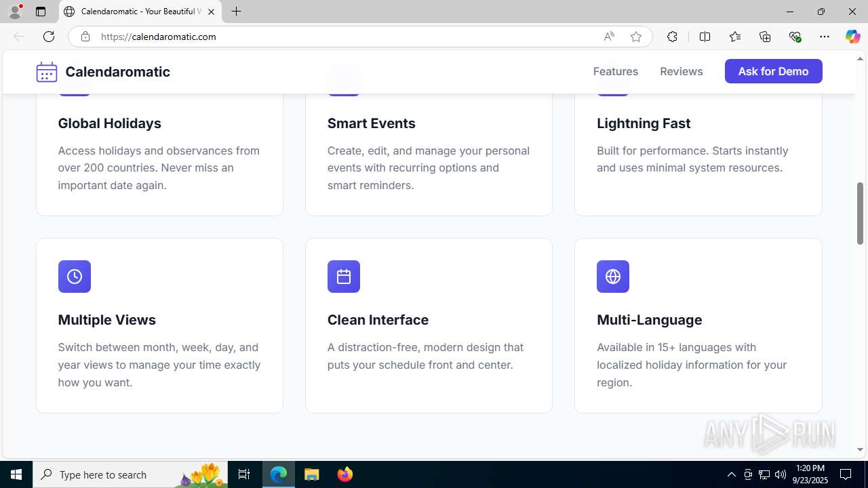Show hidden system tray icons
Screen dimensions: 868x488
pyautogui.click(x=731, y=474)
